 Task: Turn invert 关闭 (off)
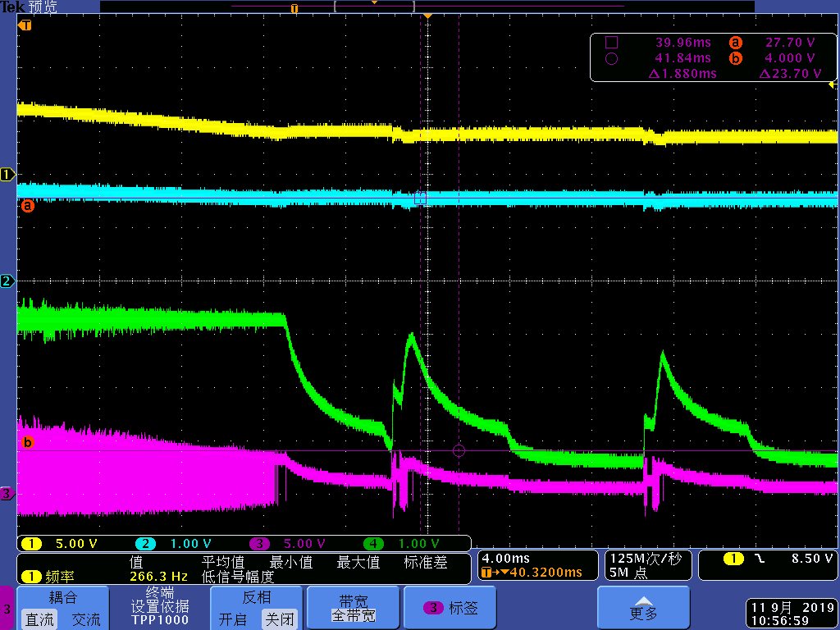tap(279, 619)
